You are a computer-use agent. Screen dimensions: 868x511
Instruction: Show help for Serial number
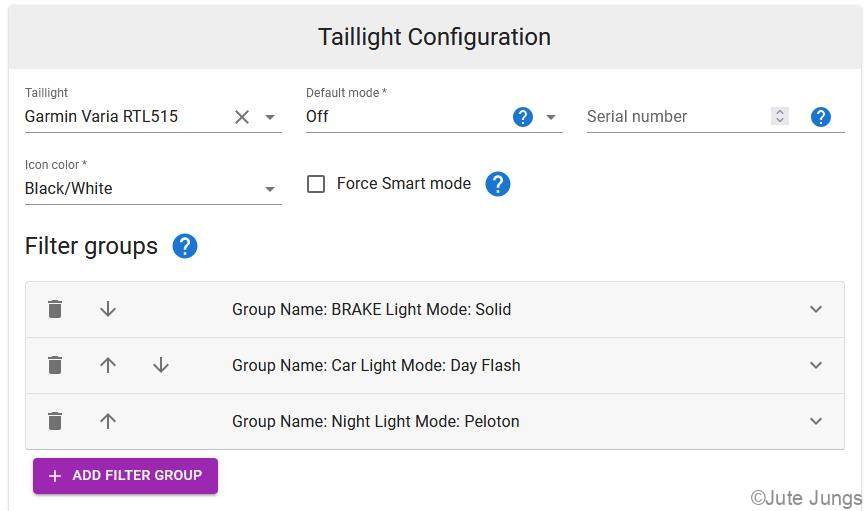coord(820,117)
